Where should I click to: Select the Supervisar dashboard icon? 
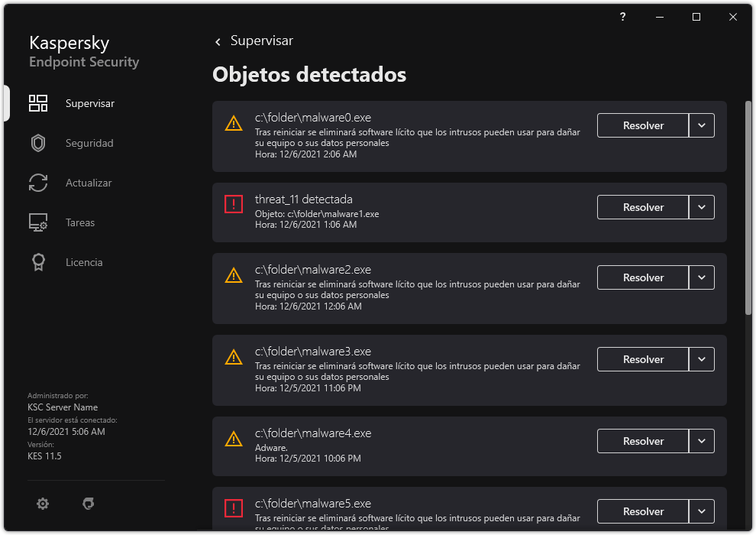tap(38, 103)
